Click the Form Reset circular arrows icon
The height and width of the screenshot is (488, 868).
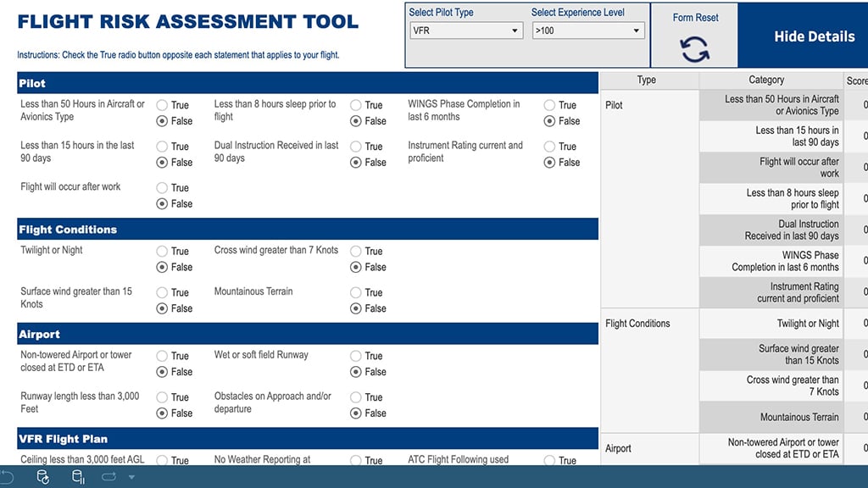[x=695, y=49]
